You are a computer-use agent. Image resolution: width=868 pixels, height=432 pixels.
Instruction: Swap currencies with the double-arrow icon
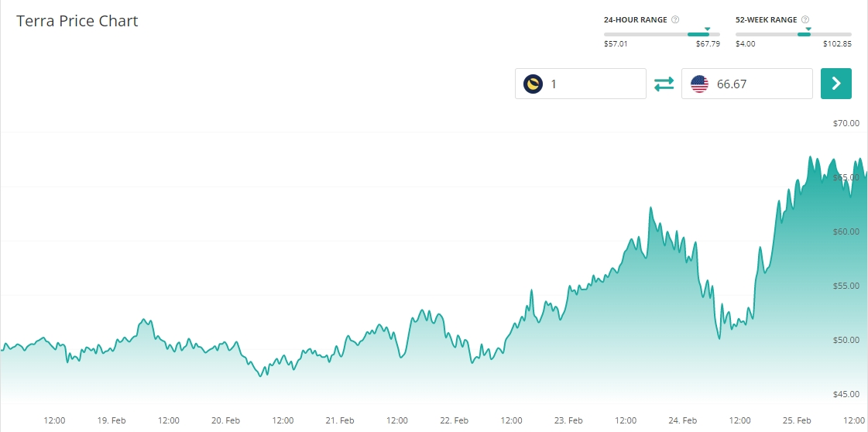[664, 84]
